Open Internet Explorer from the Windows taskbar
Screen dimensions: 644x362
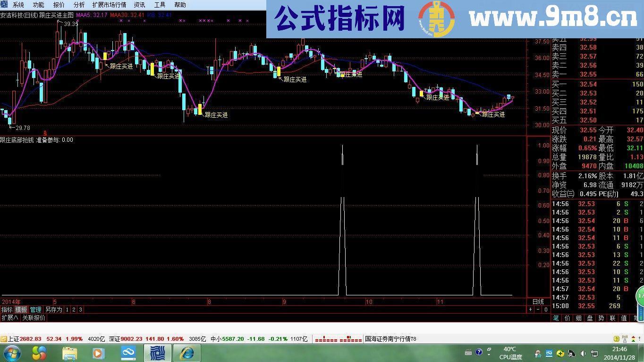pyautogui.click(x=187, y=354)
